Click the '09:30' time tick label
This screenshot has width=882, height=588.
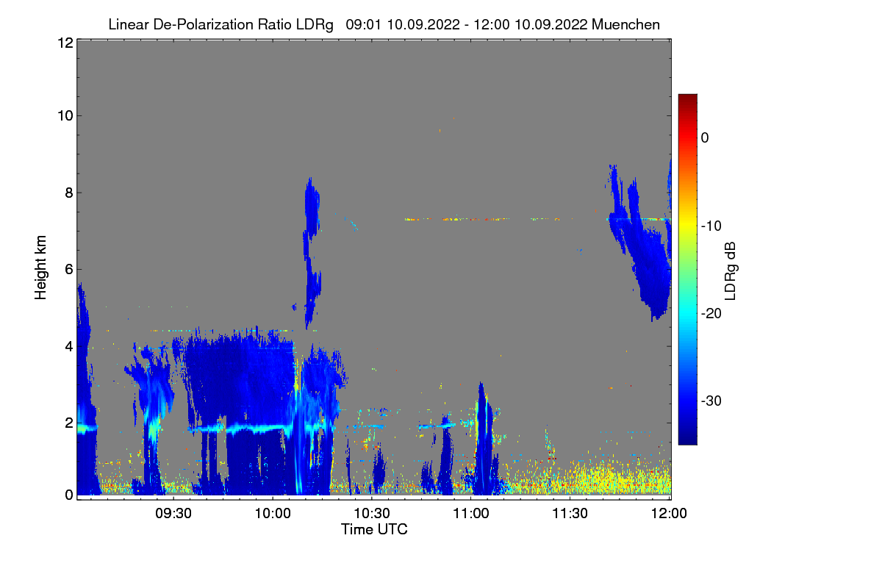click(x=173, y=513)
